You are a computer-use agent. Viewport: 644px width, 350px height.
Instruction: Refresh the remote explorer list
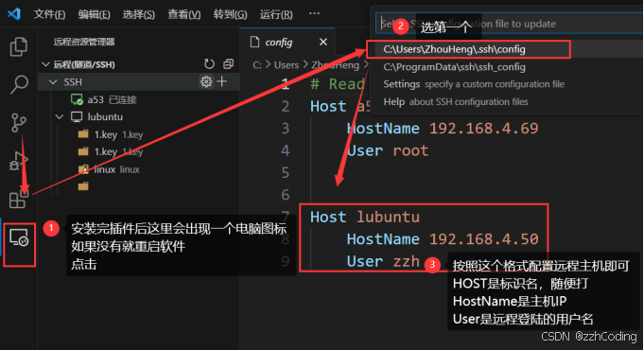209,64
